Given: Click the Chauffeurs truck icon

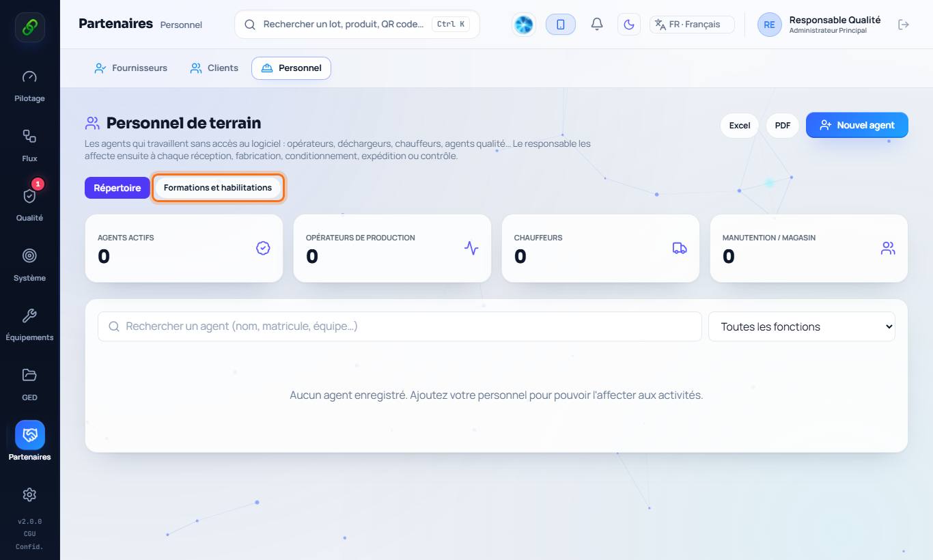Looking at the screenshot, I should pos(680,248).
